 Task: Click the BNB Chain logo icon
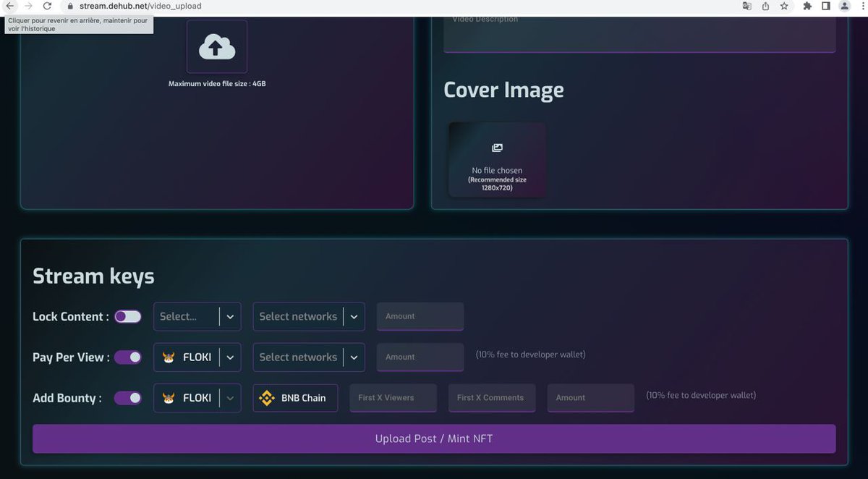click(x=268, y=397)
